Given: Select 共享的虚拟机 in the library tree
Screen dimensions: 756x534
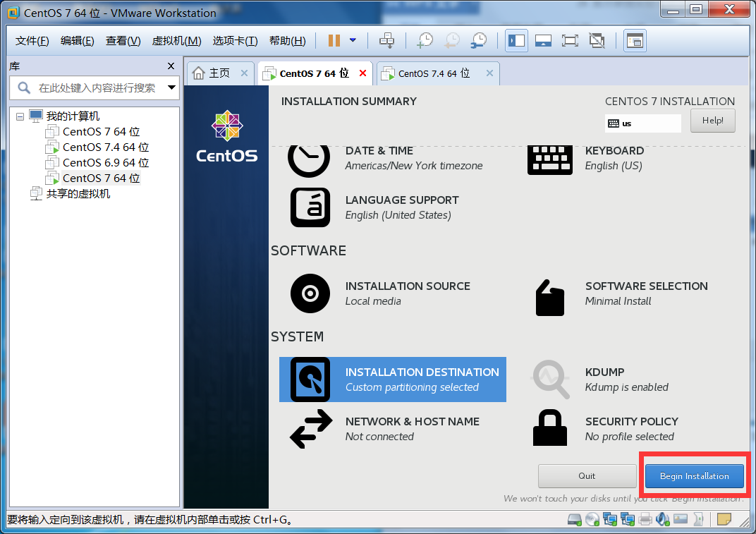Looking at the screenshot, I should pyautogui.click(x=78, y=193).
